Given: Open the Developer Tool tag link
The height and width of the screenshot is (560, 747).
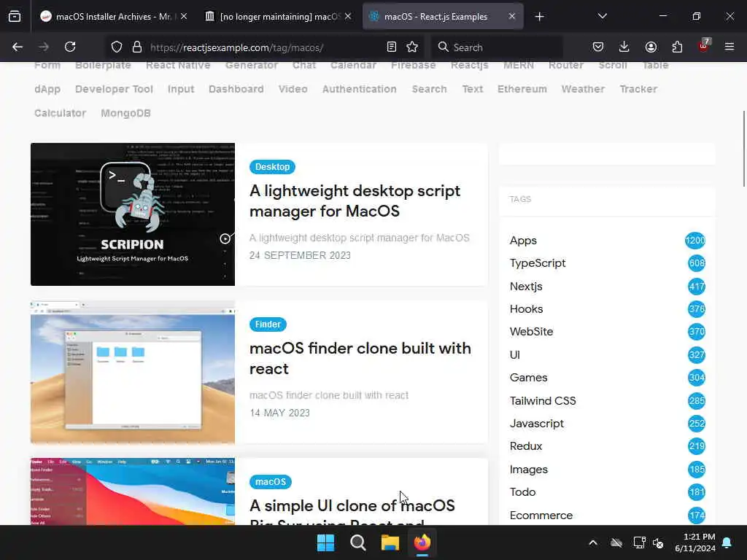Looking at the screenshot, I should (x=114, y=89).
